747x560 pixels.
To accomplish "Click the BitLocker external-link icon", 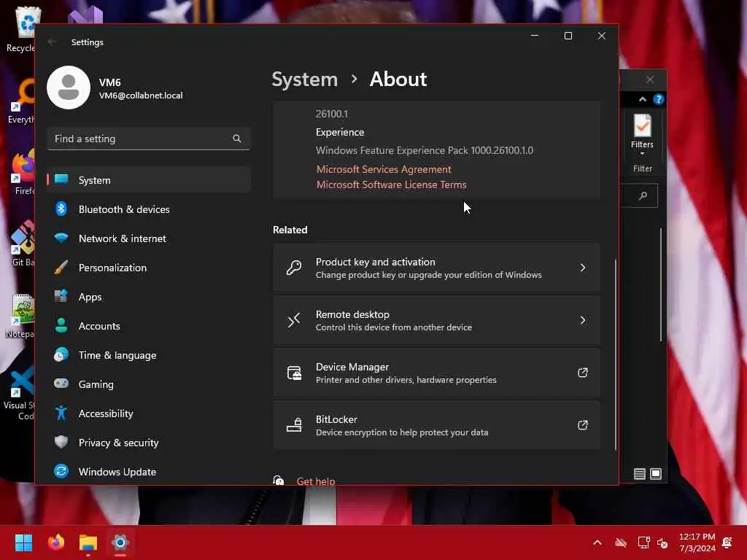I will coord(583,425).
